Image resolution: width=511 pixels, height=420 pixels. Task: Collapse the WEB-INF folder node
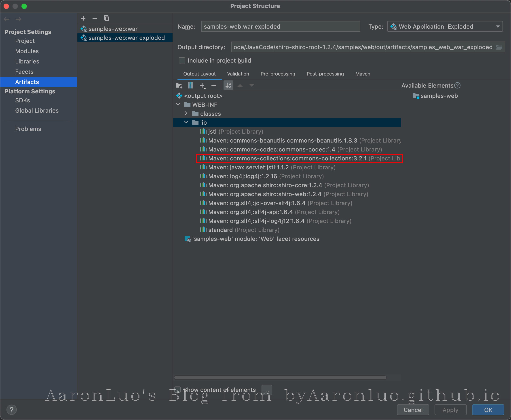pyautogui.click(x=178, y=105)
